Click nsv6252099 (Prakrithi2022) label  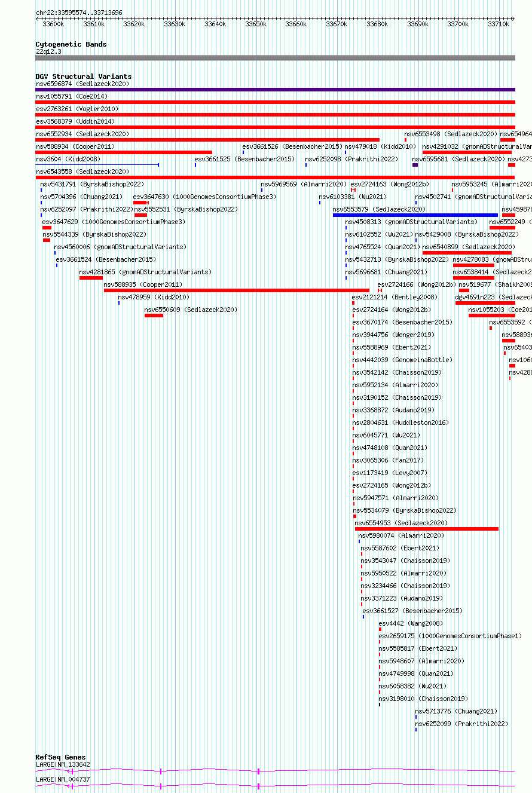(x=461, y=724)
